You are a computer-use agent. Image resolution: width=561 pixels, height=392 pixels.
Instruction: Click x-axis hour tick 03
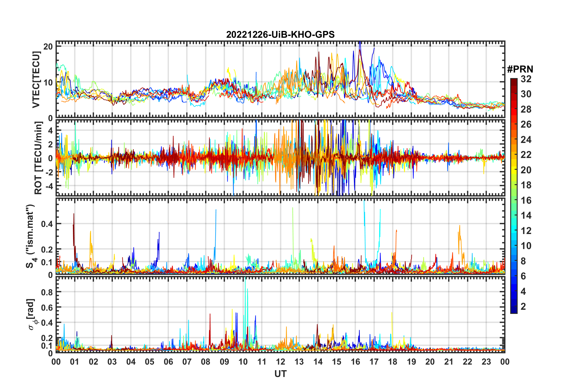click(112, 362)
